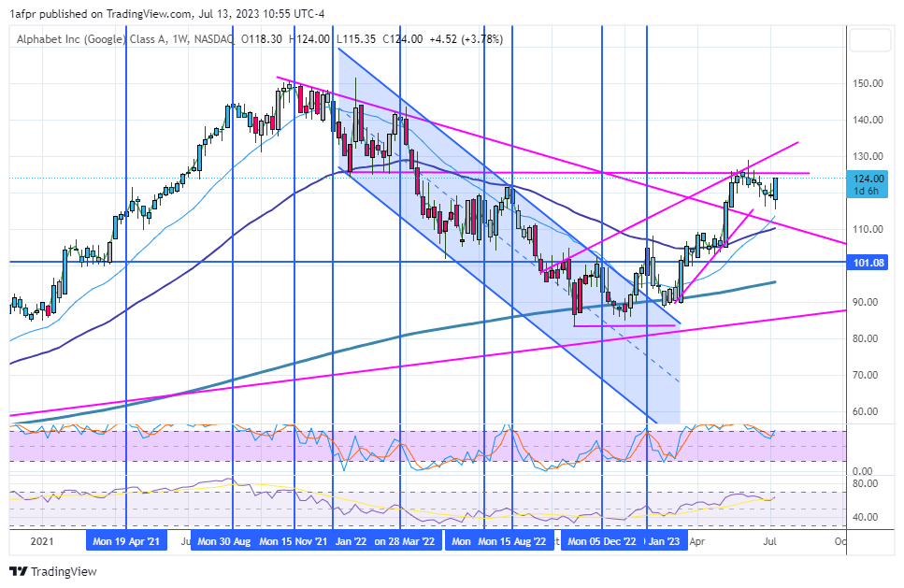This screenshot has width=904, height=588.
Task: Click the current price label 124.00
Action: coord(868,179)
